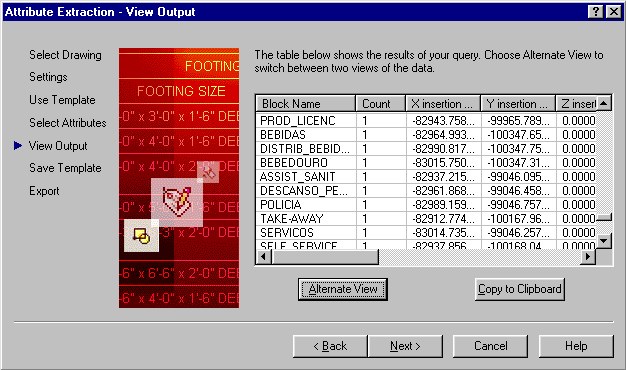
Task: Cancel the Attribute Extraction wizard
Action: [x=490, y=346]
